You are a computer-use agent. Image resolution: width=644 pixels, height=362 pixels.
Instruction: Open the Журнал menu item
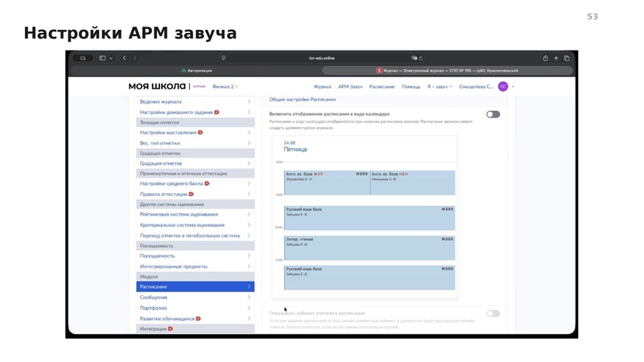click(323, 87)
